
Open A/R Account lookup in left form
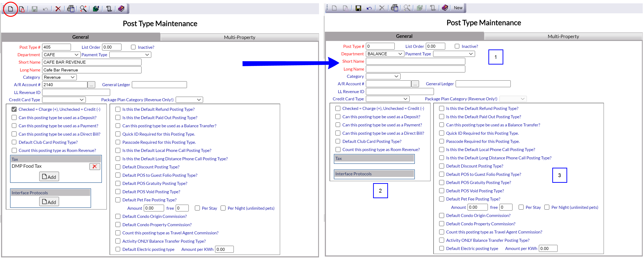tap(91, 85)
